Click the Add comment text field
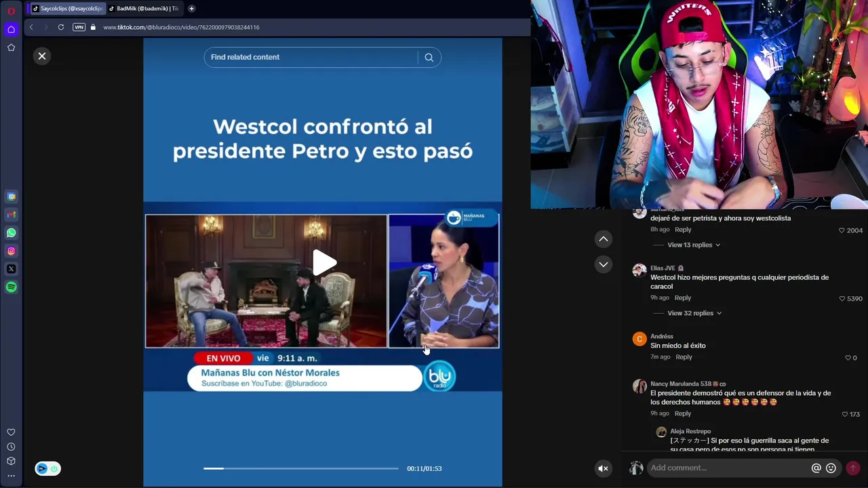The image size is (868, 488). click(x=728, y=468)
